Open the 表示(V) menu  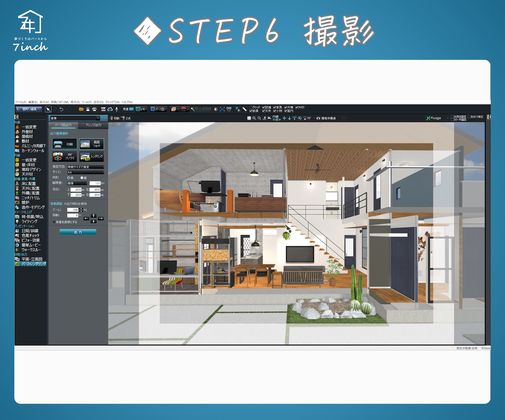click(x=44, y=102)
